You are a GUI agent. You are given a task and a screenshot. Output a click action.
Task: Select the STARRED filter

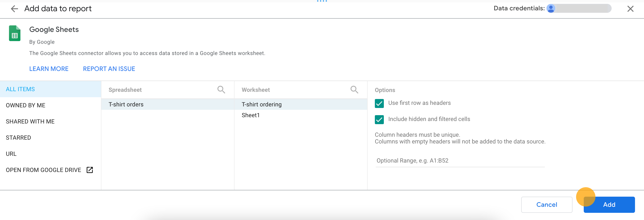pos(51,138)
